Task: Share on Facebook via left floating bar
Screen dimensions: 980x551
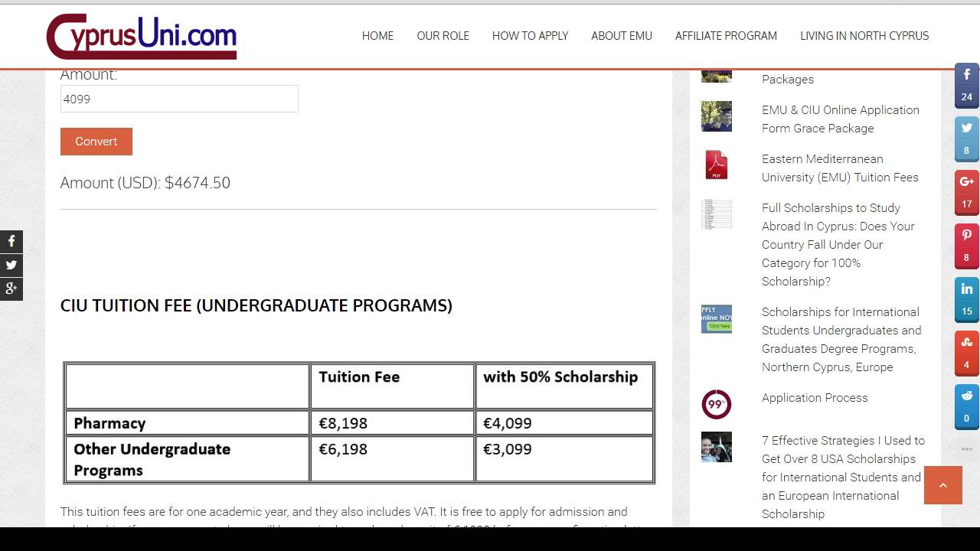Action: tap(11, 242)
